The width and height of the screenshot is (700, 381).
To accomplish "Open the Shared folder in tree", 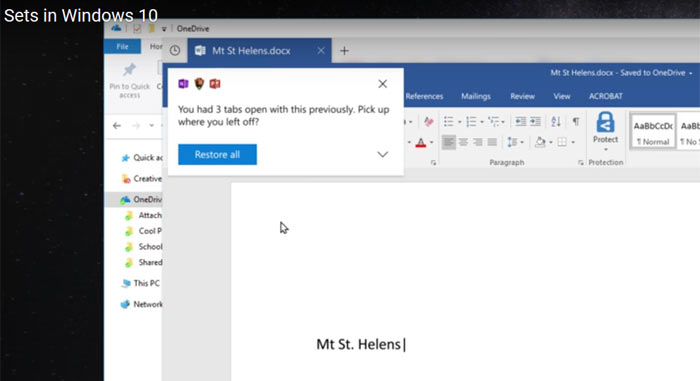I will click(144, 262).
